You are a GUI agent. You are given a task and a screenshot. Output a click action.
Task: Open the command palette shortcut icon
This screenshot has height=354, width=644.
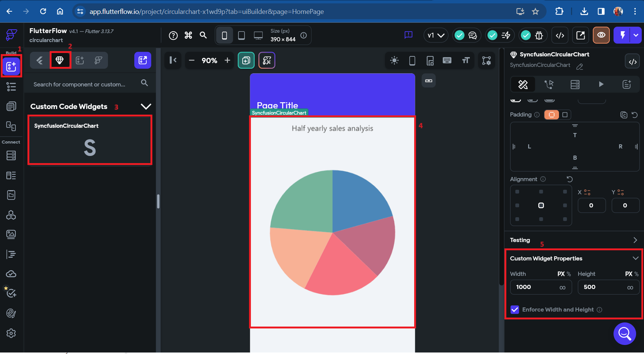point(188,35)
